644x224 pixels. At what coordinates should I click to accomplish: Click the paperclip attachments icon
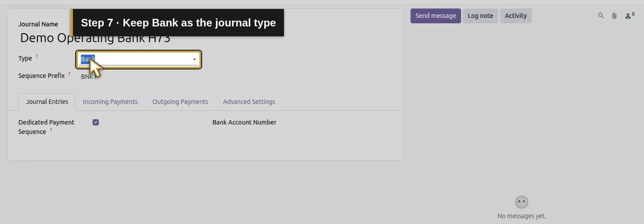tap(614, 16)
